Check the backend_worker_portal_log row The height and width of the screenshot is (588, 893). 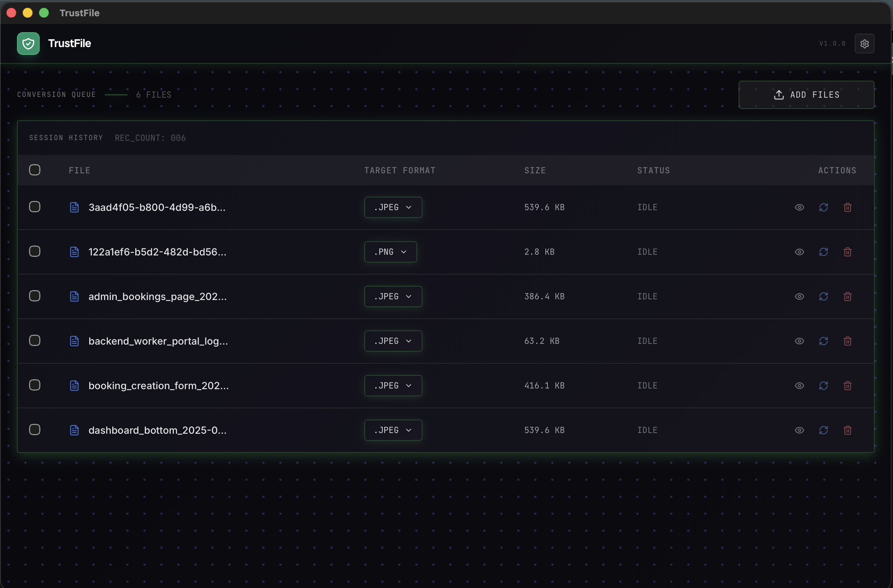(x=34, y=340)
